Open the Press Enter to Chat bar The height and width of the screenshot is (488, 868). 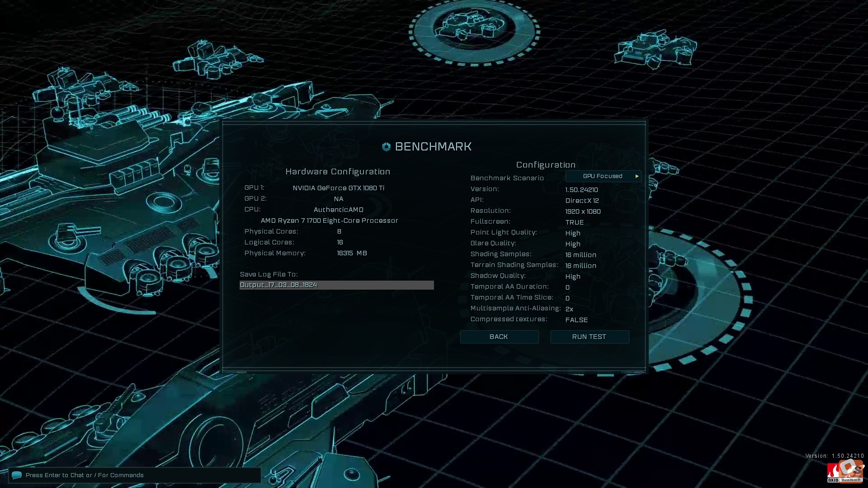pos(135,475)
